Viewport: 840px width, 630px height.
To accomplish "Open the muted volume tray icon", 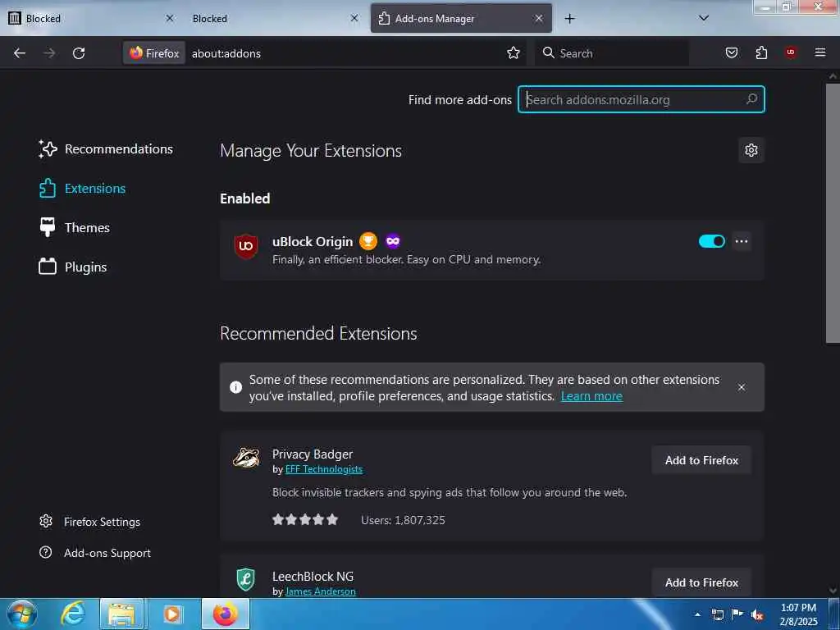I will pyautogui.click(x=757, y=615).
